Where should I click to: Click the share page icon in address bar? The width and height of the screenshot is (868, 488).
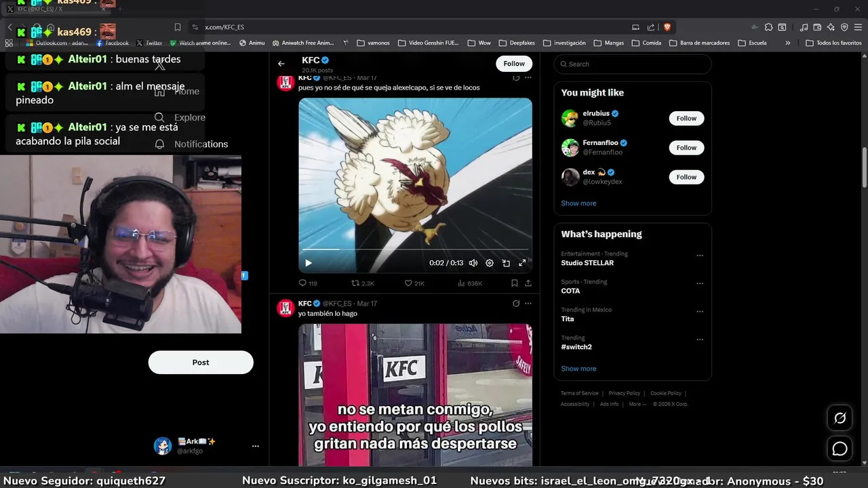[x=651, y=27]
